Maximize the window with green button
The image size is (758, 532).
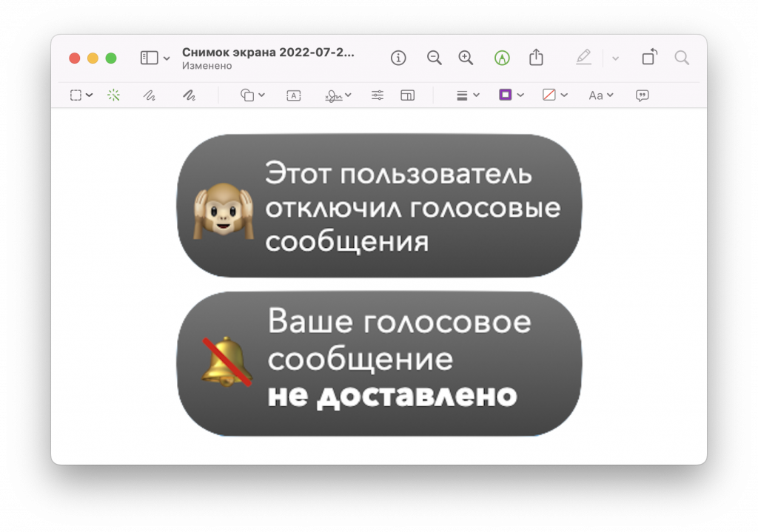111,58
